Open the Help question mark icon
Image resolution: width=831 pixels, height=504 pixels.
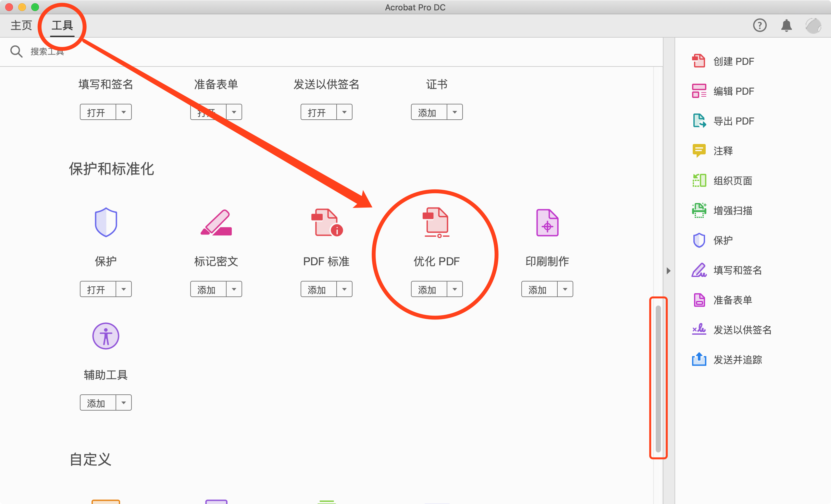point(760,25)
